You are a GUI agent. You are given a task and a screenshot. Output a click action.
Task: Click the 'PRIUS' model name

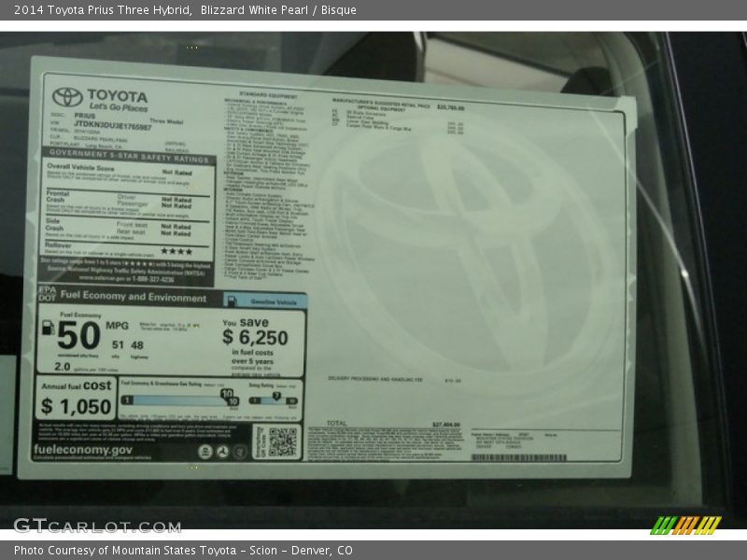[x=85, y=116]
